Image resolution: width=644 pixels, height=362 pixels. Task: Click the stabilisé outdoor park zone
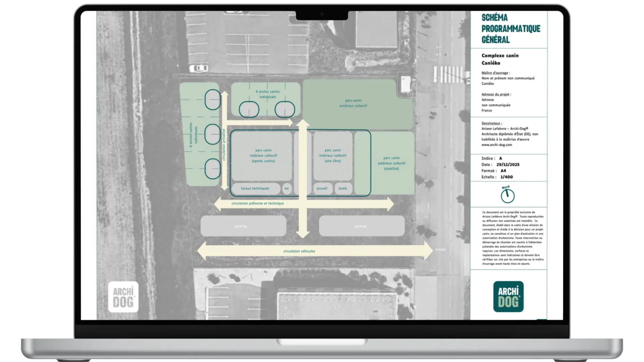click(x=391, y=163)
